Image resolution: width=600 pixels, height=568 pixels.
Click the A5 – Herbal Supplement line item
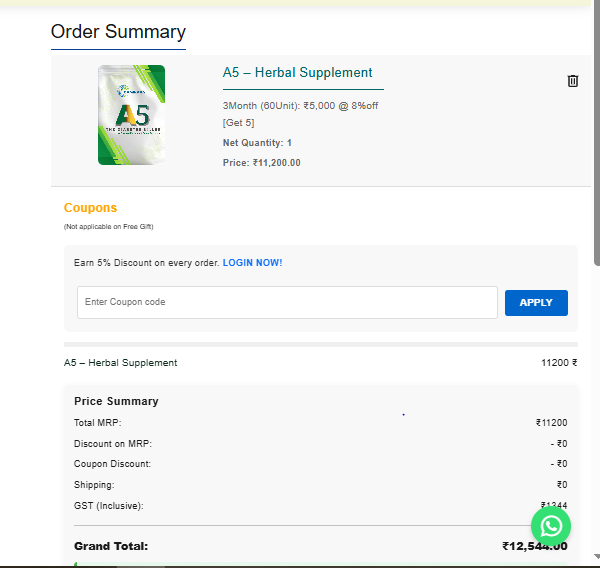(121, 363)
